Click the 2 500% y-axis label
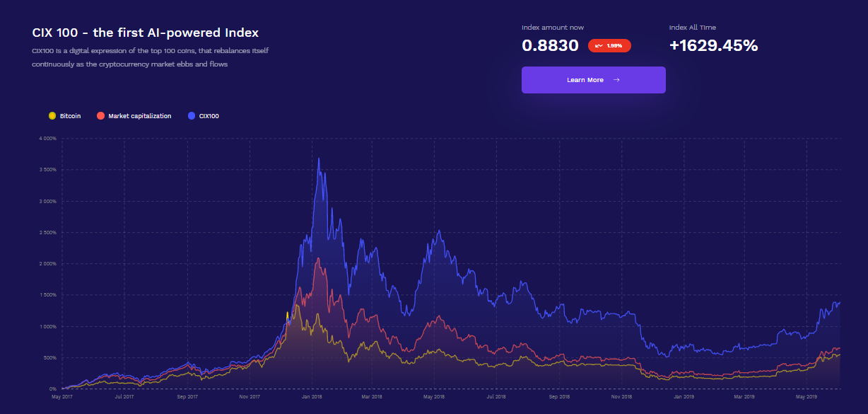 (47, 232)
